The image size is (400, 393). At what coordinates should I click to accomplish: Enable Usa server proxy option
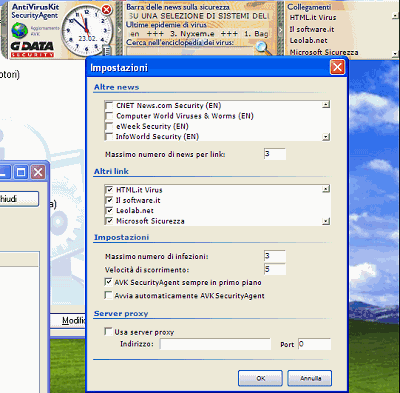tap(108, 331)
